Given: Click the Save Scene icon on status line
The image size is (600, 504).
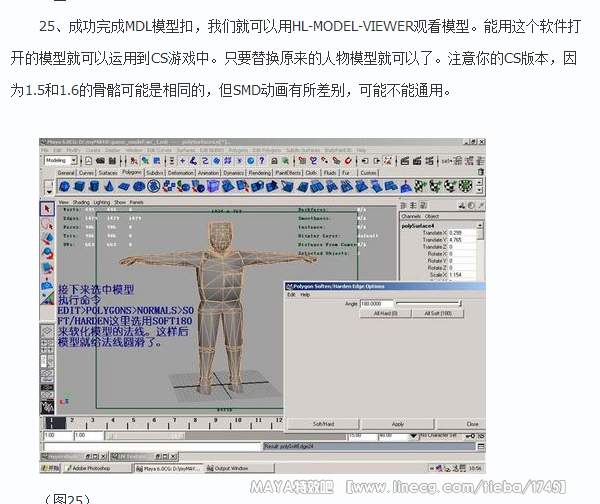Looking at the screenshot, I should (x=112, y=161).
